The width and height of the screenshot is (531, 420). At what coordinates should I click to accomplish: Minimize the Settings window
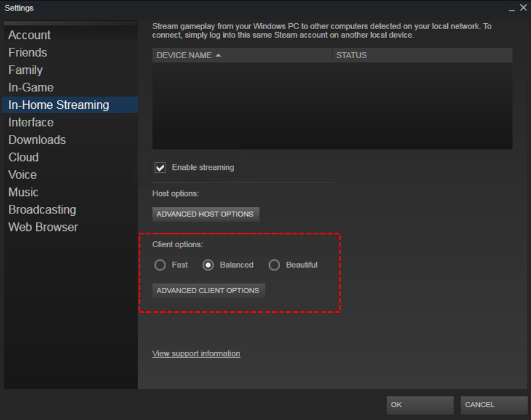click(511, 9)
